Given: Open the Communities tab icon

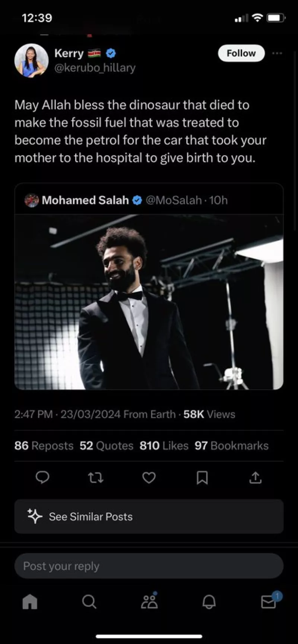Looking at the screenshot, I should (x=149, y=602).
